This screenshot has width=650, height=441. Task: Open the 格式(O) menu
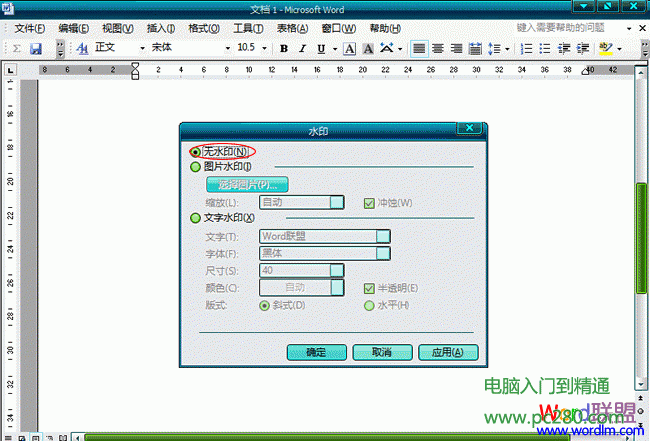pyautogui.click(x=204, y=28)
